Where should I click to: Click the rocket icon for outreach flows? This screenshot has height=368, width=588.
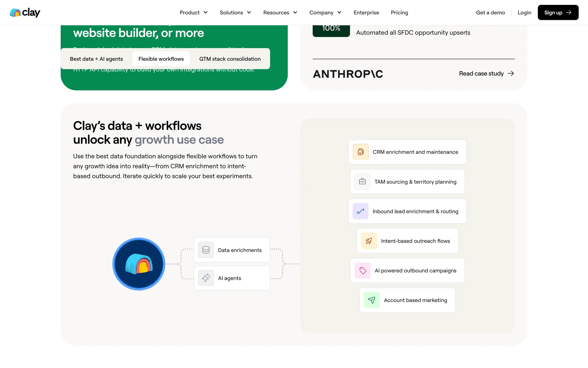(369, 241)
